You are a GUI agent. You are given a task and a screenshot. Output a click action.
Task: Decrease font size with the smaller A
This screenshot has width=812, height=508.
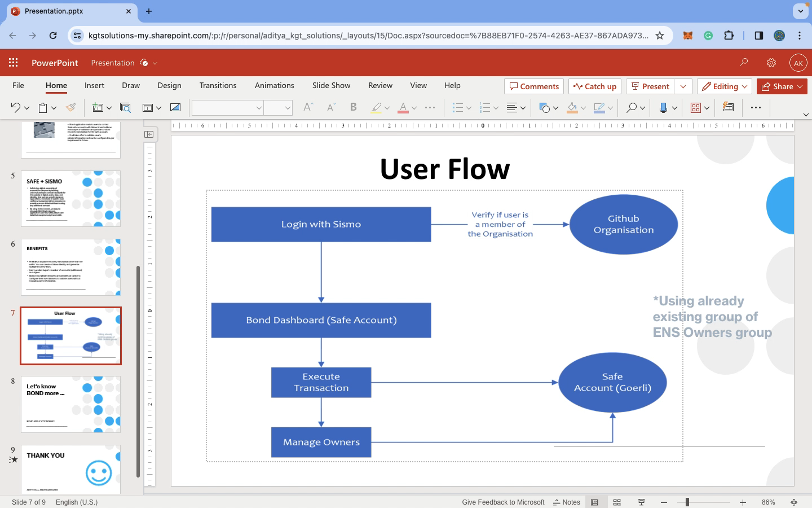click(331, 107)
